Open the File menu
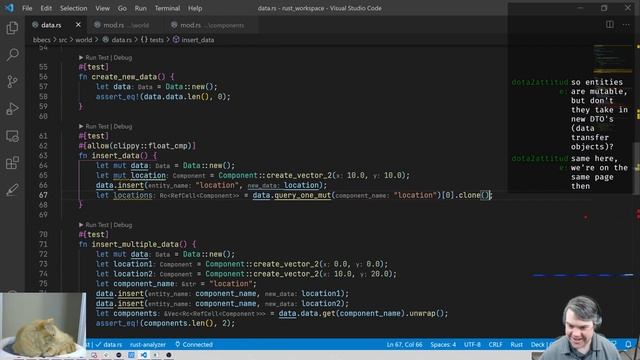The height and width of the screenshot is (360, 640). pyautogui.click(x=27, y=8)
